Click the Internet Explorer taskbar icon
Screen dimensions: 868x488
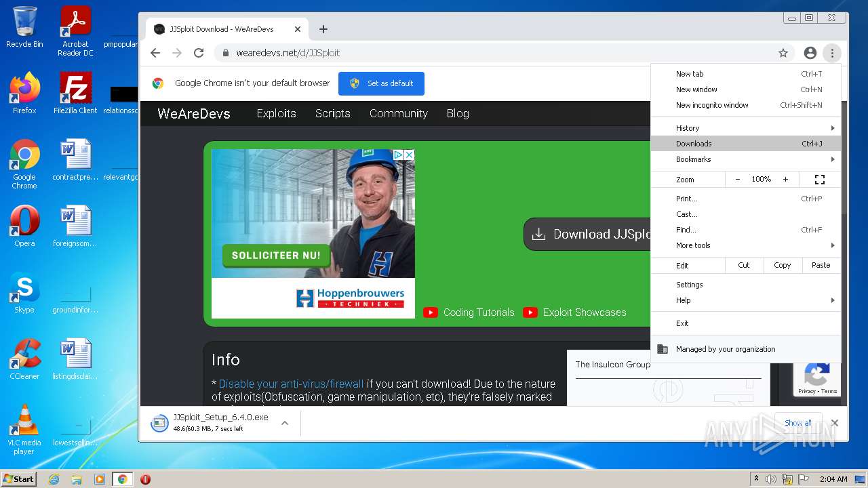pyautogui.click(x=54, y=479)
